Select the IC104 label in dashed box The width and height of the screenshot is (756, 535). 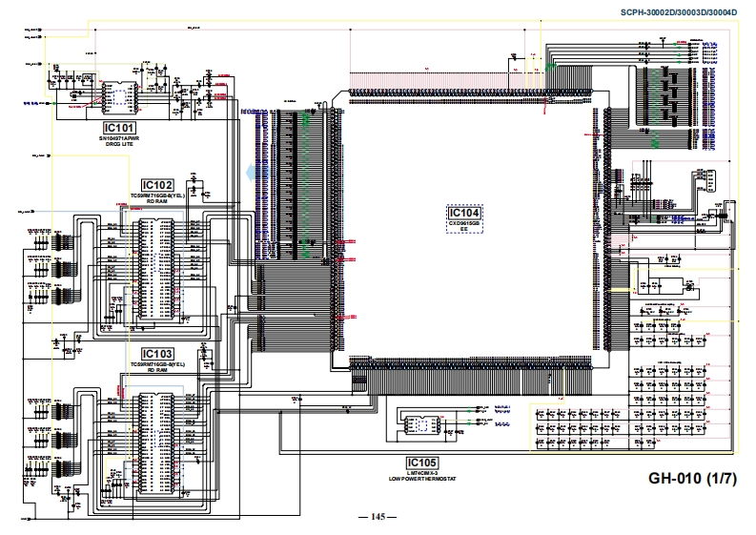[x=464, y=212]
